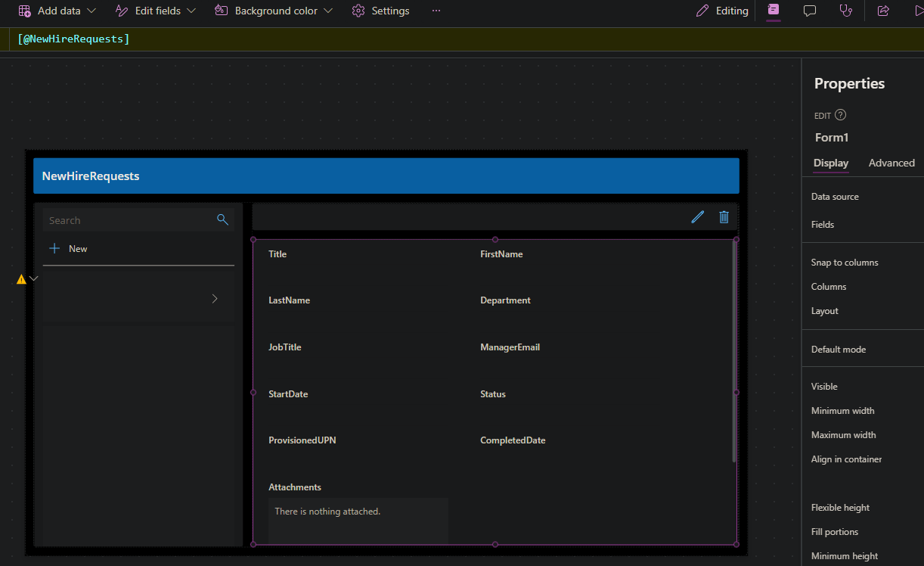Select the ProvisionedUPN field label
The image size is (924, 566).
pyautogui.click(x=302, y=440)
